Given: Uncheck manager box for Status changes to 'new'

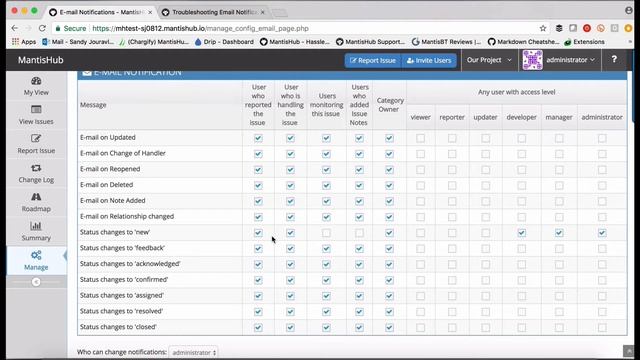Looking at the screenshot, I should 559,233.
